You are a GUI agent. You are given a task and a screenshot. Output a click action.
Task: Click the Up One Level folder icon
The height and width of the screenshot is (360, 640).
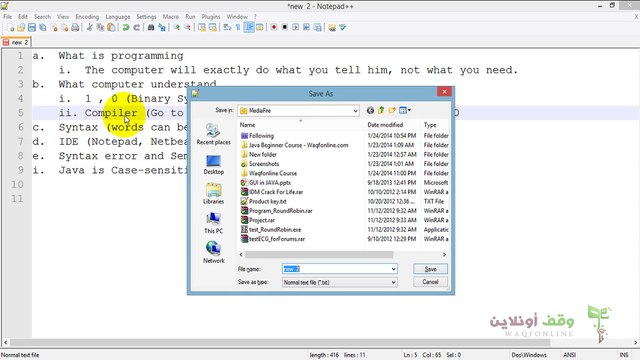point(381,110)
